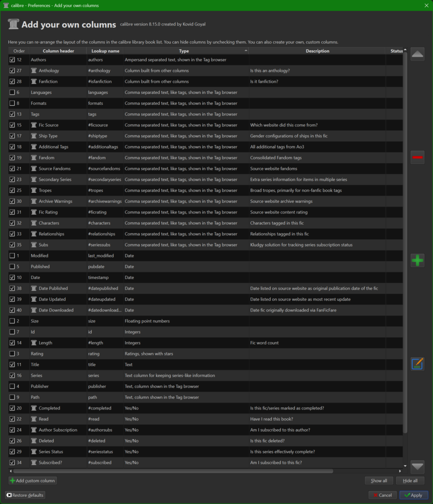This screenshot has height=504, width=433.
Task: Click Add custom column
Action: (32, 480)
